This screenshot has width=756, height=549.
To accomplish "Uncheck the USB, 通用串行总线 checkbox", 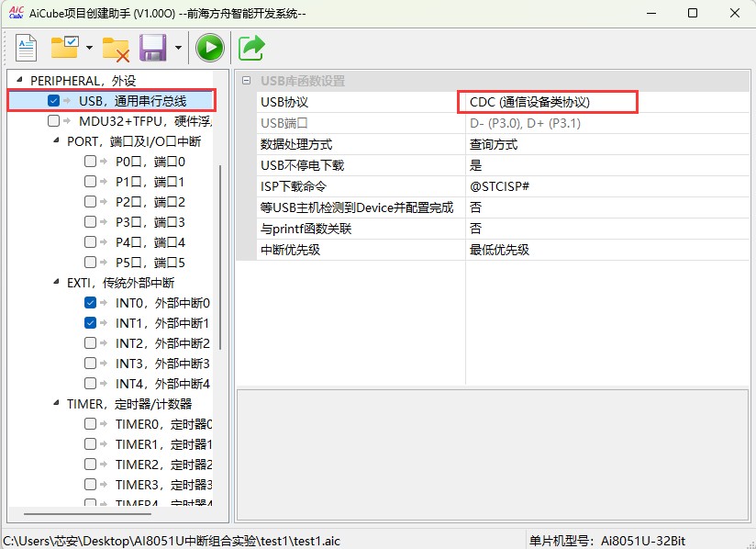I will pyautogui.click(x=53, y=100).
